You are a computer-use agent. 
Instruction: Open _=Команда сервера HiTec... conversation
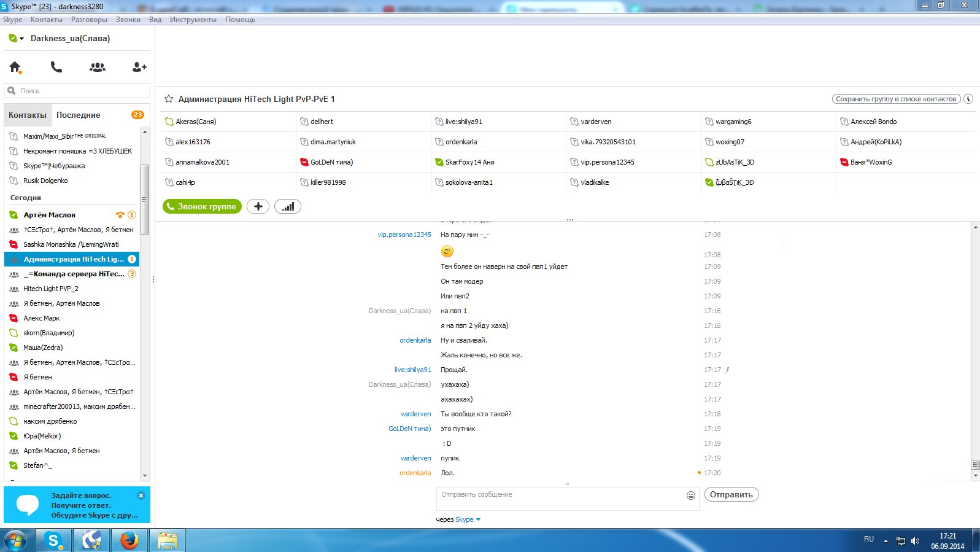pyautogui.click(x=72, y=274)
